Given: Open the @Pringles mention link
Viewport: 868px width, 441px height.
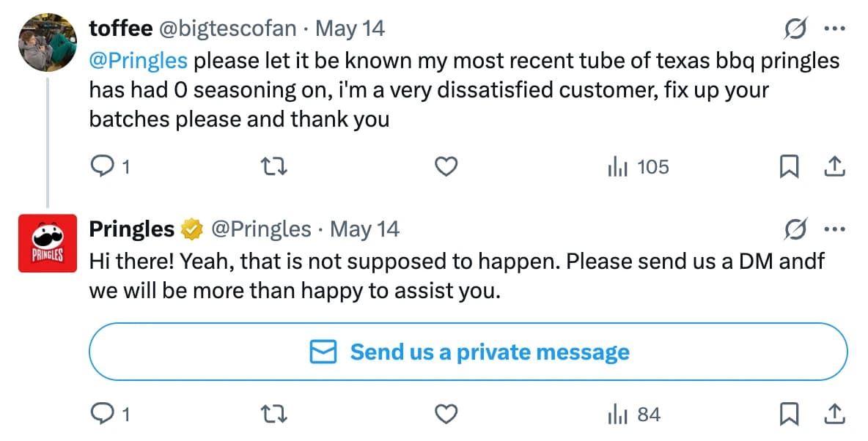Looking at the screenshot, I should (138, 60).
